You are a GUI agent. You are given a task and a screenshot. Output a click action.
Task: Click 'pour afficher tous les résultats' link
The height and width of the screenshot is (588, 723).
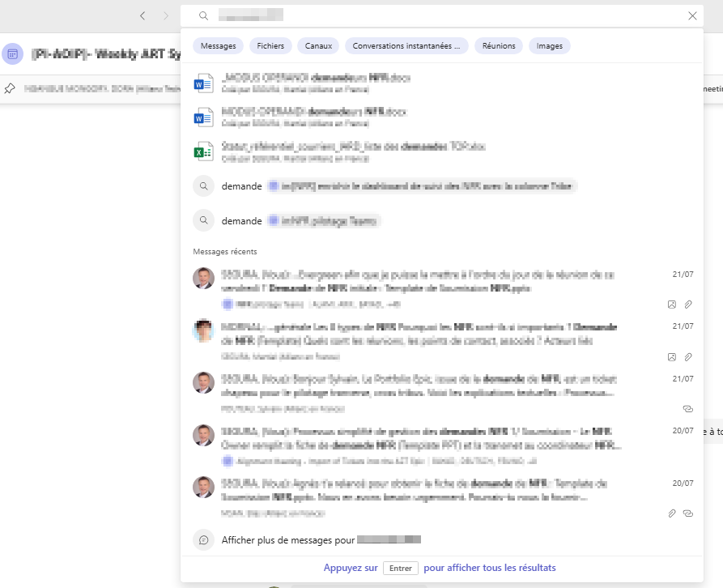click(490, 568)
